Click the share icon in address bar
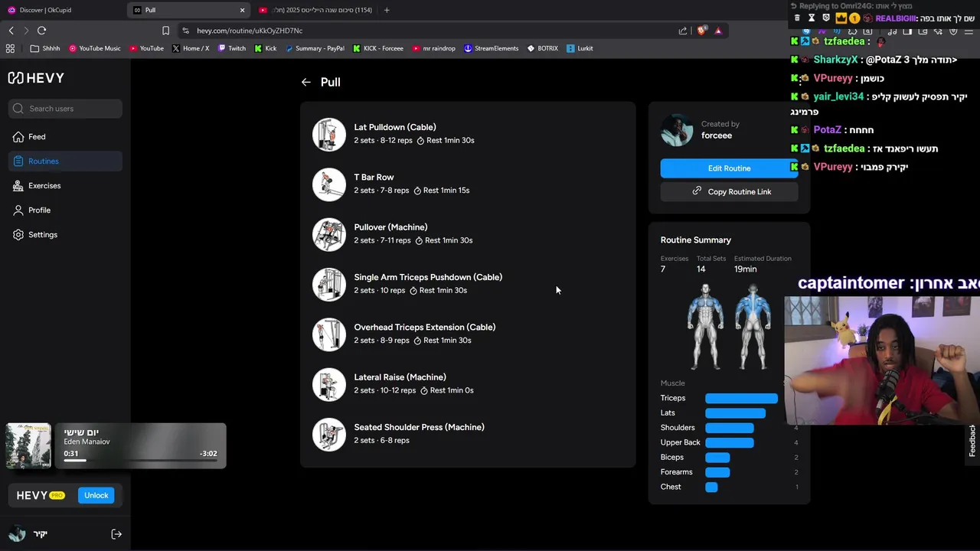Screen dimensions: 980x551 682,31
